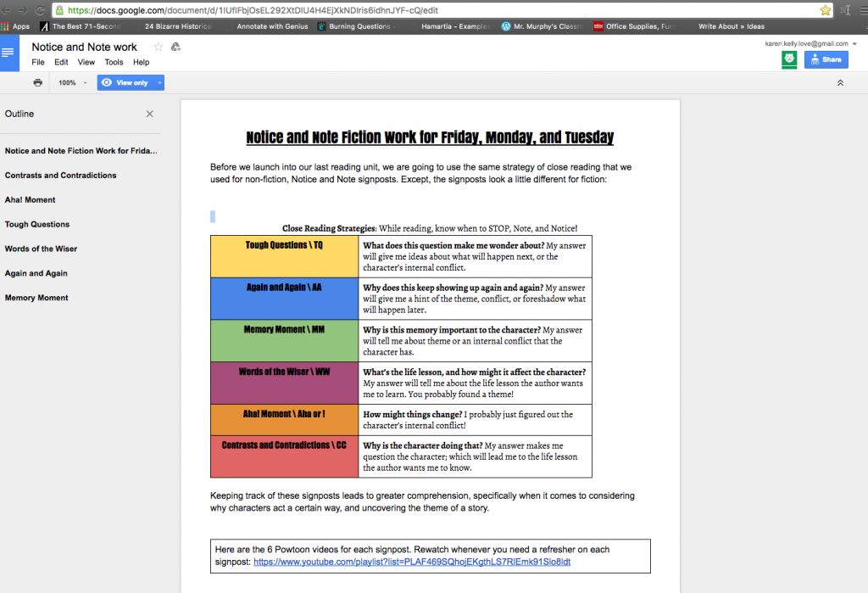Viewport: 868px width, 593px height.
Task: Open the View menu
Action: click(x=86, y=62)
